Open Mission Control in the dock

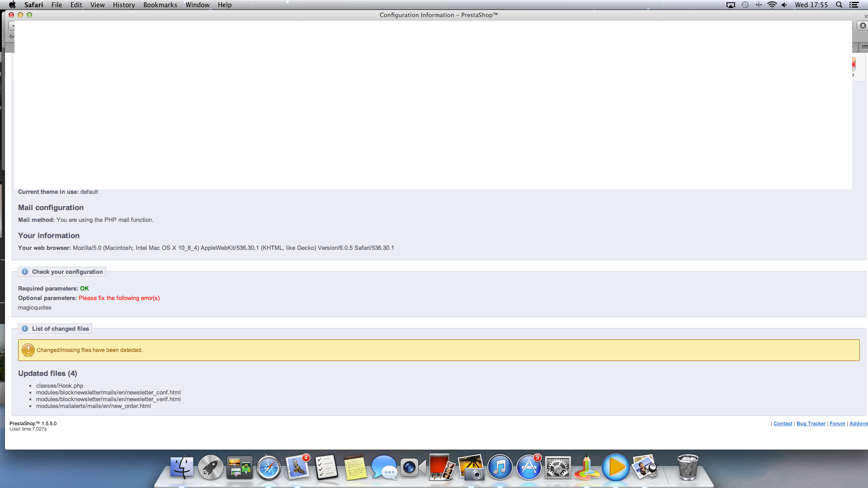click(x=239, y=468)
